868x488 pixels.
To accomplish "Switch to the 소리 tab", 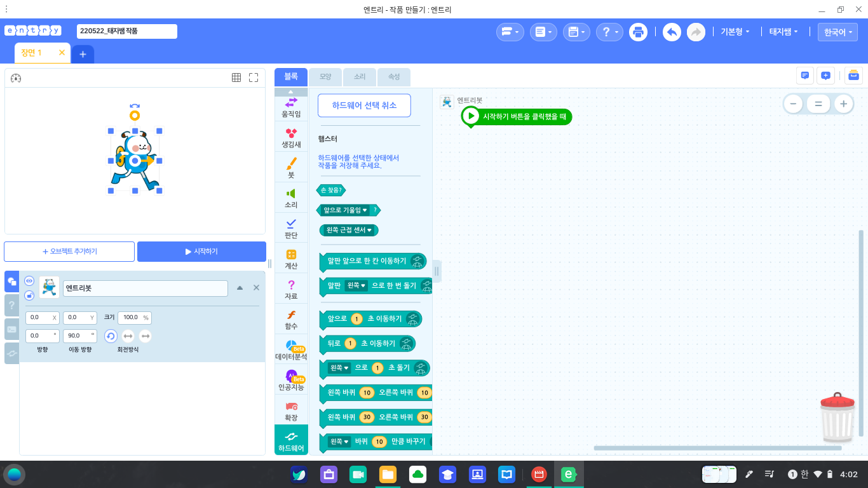I will [x=360, y=77].
